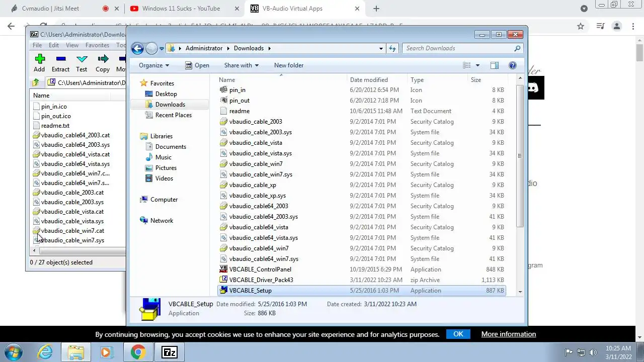Click the network icon in system tray
The image size is (644, 362).
[581, 352]
